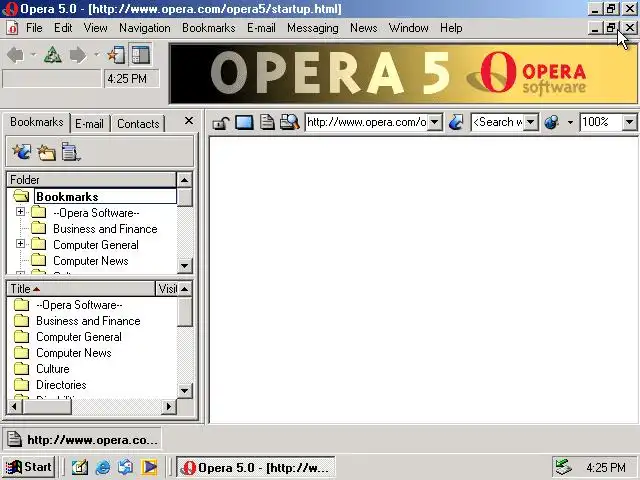Viewport: 640px width, 480px height.
Task: Go back using the Back arrow
Action: click(16, 55)
